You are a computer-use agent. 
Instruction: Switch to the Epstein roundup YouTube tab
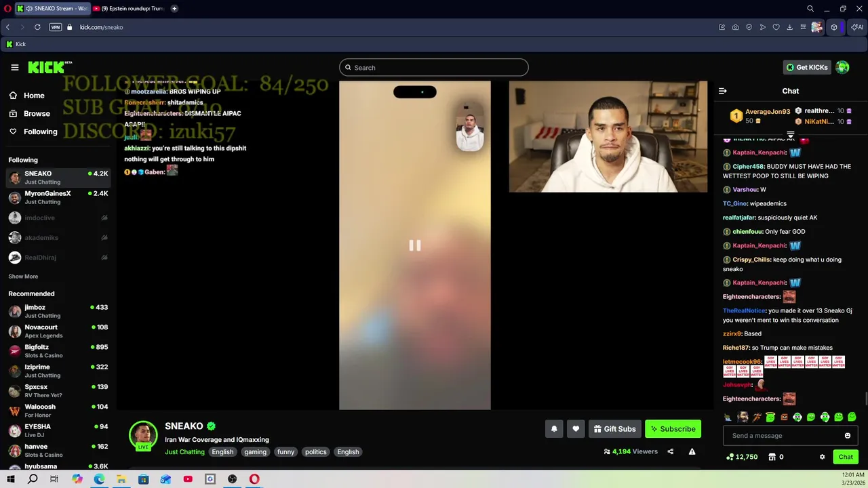129,9
